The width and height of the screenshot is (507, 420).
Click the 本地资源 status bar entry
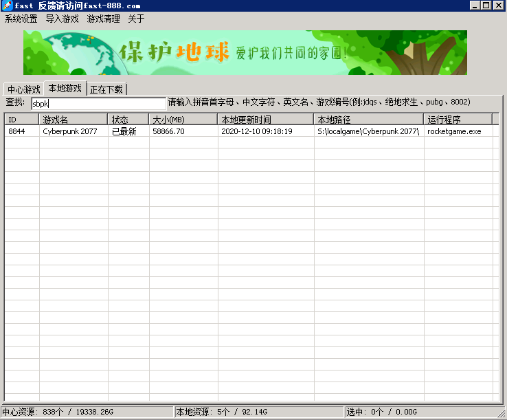(259, 412)
